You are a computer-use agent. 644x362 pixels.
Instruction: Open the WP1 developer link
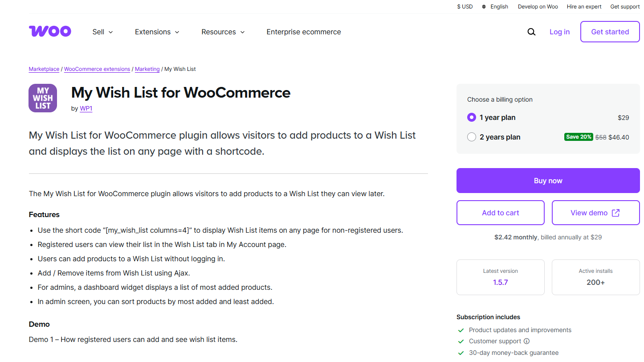86,108
